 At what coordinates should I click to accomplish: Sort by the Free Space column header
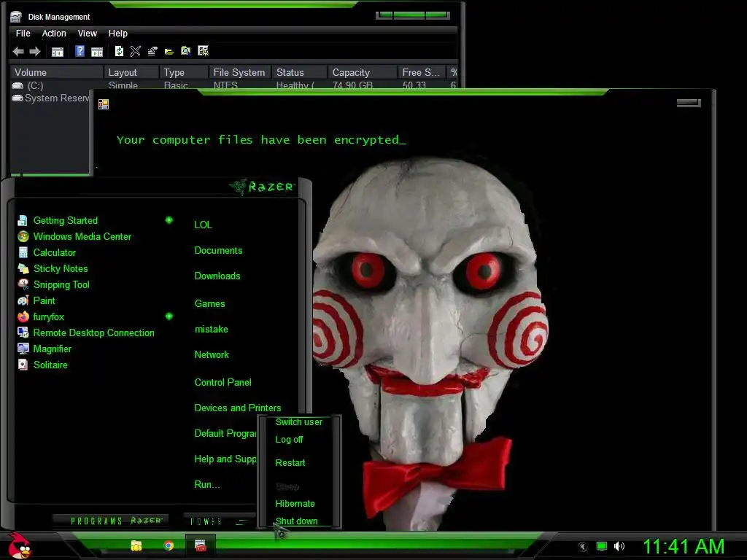pos(422,72)
